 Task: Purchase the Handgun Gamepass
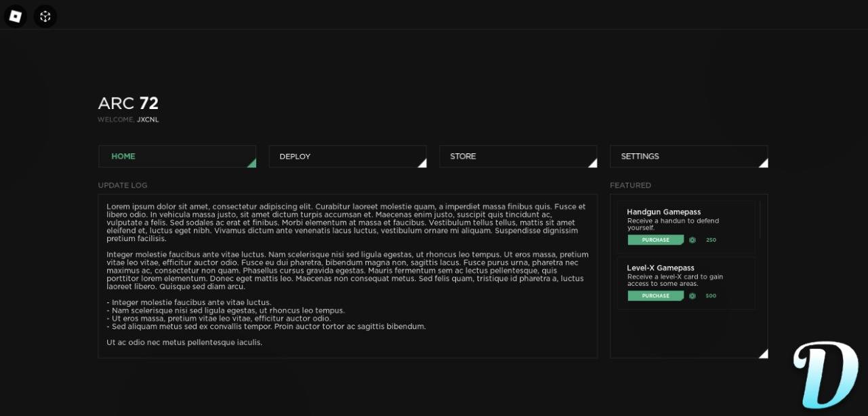655,240
